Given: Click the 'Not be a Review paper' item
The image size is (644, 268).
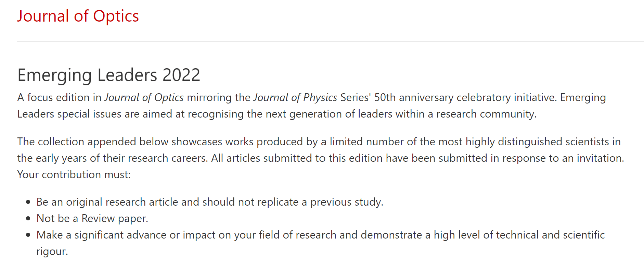Looking at the screenshot, I should (x=92, y=218).
